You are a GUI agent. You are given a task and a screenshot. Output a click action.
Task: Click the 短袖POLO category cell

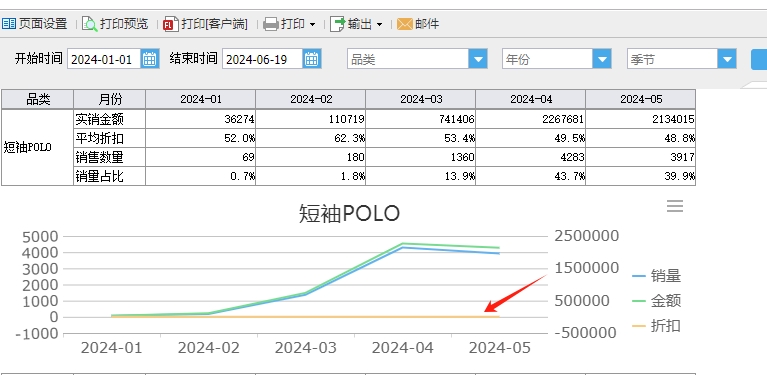click(38, 147)
